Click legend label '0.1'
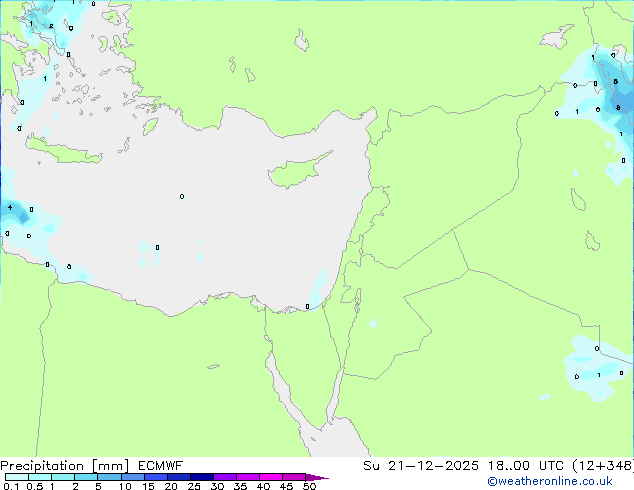634x490 pixels. tap(11, 486)
